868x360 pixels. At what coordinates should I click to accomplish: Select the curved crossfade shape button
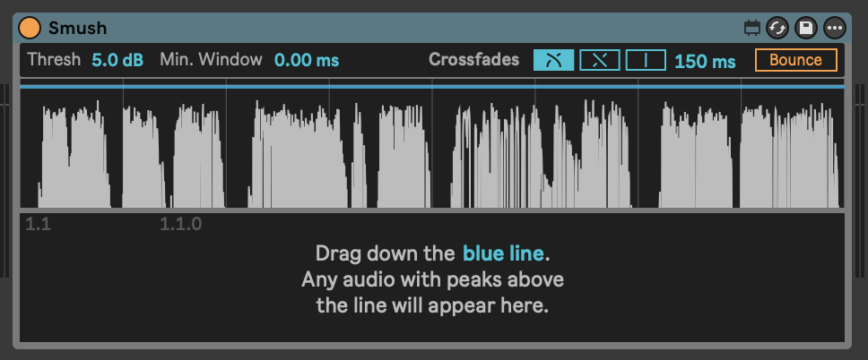tap(553, 60)
